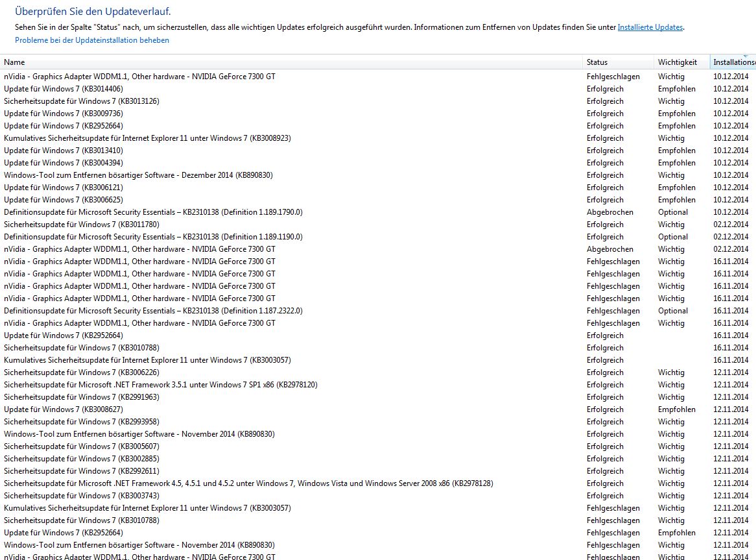
Task: Sort by the Name column header
Action: 291,62
